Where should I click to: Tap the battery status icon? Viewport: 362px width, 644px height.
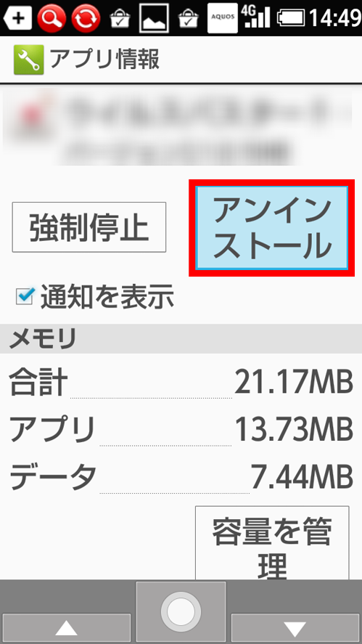pyautogui.click(x=291, y=18)
